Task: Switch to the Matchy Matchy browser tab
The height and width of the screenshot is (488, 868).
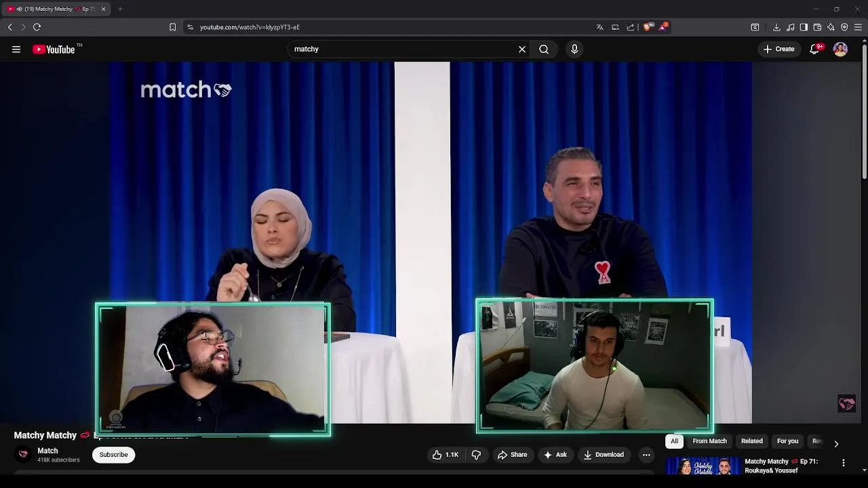Action: tap(56, 9)
